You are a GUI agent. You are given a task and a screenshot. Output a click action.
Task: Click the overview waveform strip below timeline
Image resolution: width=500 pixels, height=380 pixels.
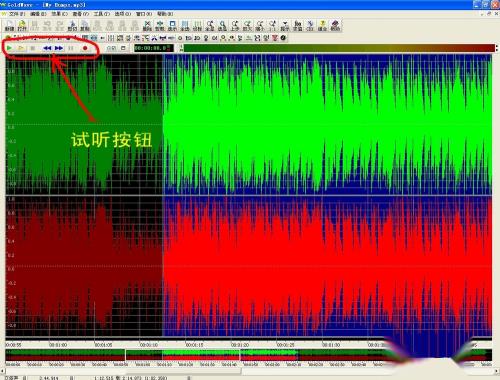[248, 355]
